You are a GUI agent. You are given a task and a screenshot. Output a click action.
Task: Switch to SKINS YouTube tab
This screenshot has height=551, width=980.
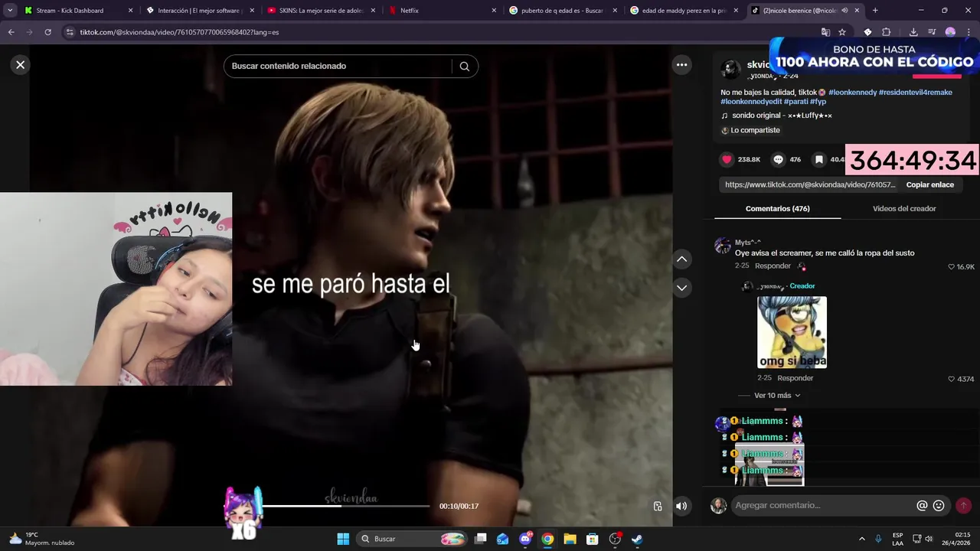(x=322, y=11)
